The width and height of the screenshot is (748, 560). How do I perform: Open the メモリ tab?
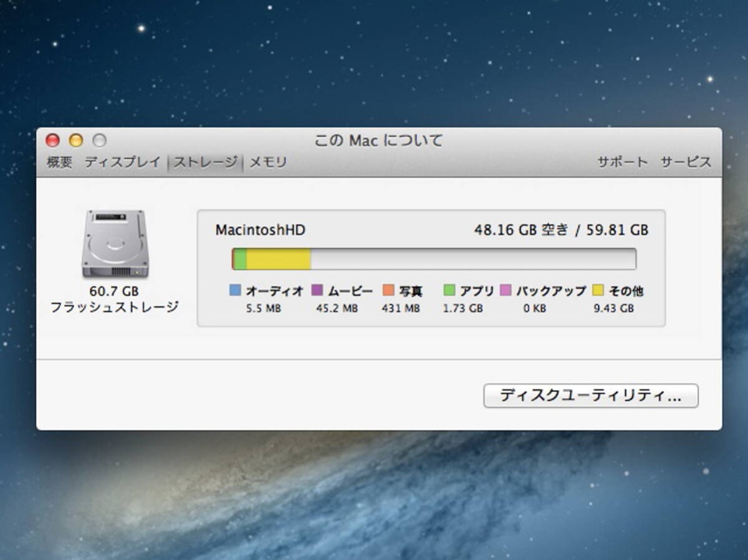click(269, 163)
